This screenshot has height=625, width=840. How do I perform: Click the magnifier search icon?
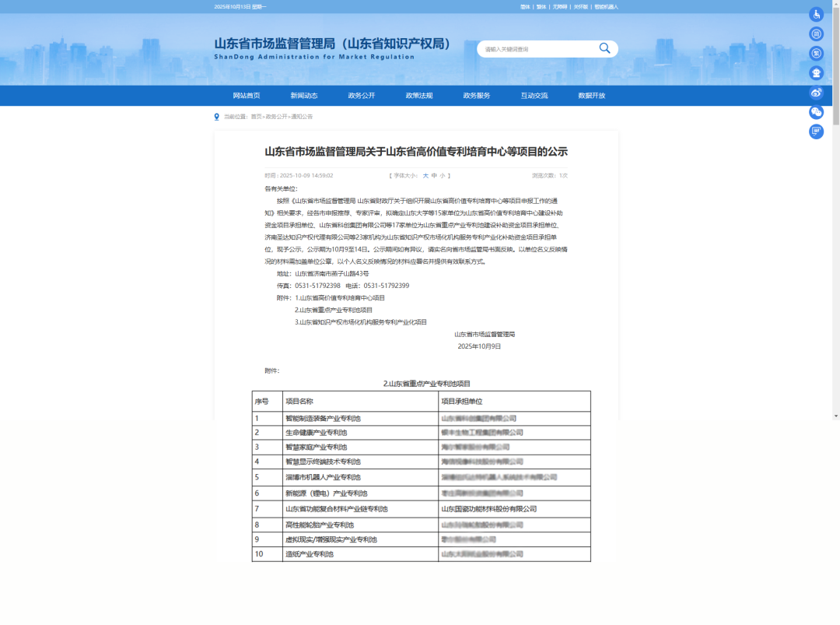pyautogui.click(x=604, y=48)
